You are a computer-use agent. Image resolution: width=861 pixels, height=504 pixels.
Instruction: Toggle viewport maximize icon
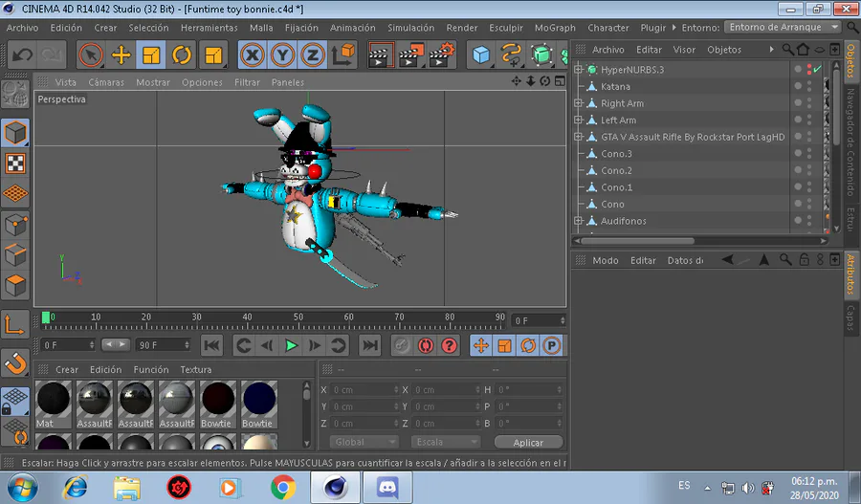[560, 81]
